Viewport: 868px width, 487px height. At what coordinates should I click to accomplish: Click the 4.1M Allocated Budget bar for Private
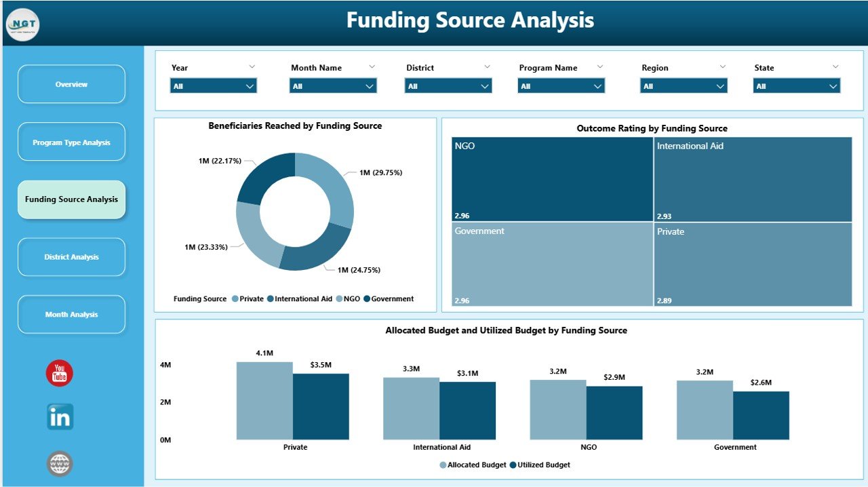click(x=264, y=400)
